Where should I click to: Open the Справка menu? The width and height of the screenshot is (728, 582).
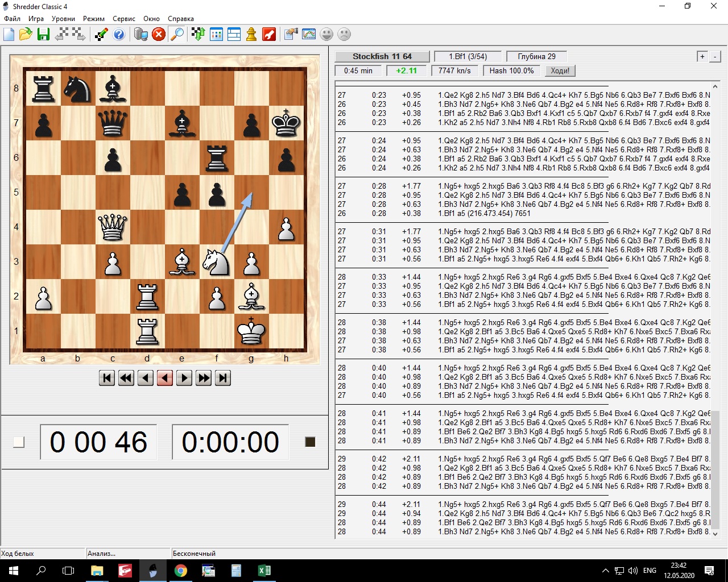(x=181, y=19)
